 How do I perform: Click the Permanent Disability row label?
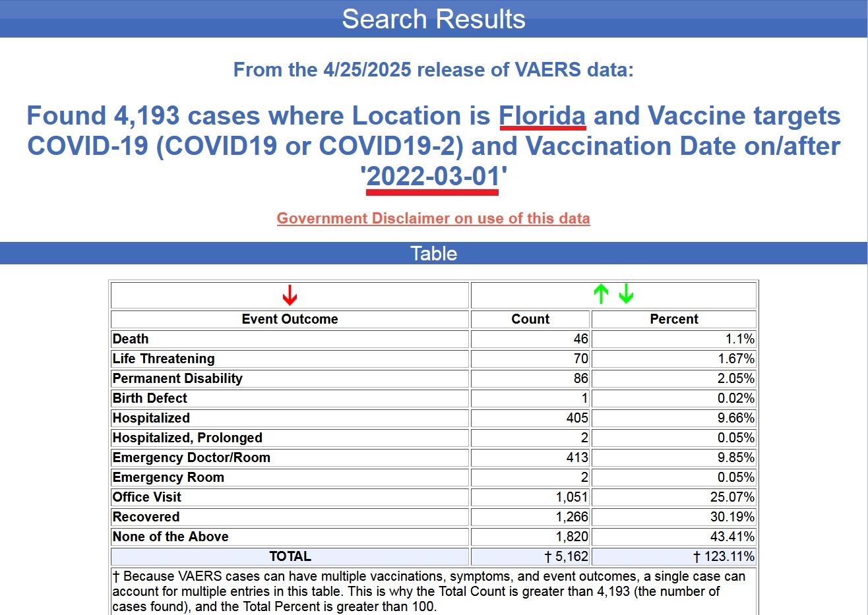(x=177, y=378)
